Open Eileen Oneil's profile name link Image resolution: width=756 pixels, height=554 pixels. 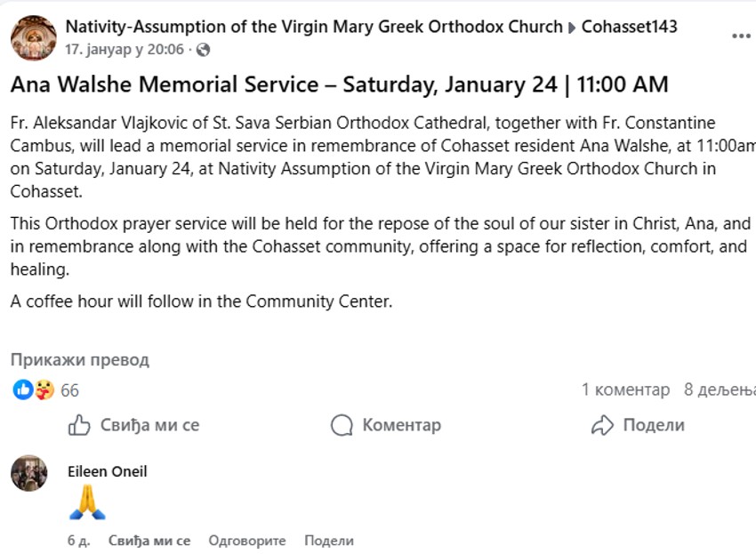tap(108, 471)
